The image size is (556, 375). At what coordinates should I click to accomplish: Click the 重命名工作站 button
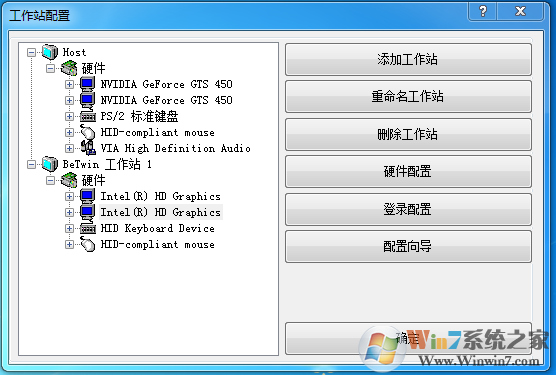[408, 96]
